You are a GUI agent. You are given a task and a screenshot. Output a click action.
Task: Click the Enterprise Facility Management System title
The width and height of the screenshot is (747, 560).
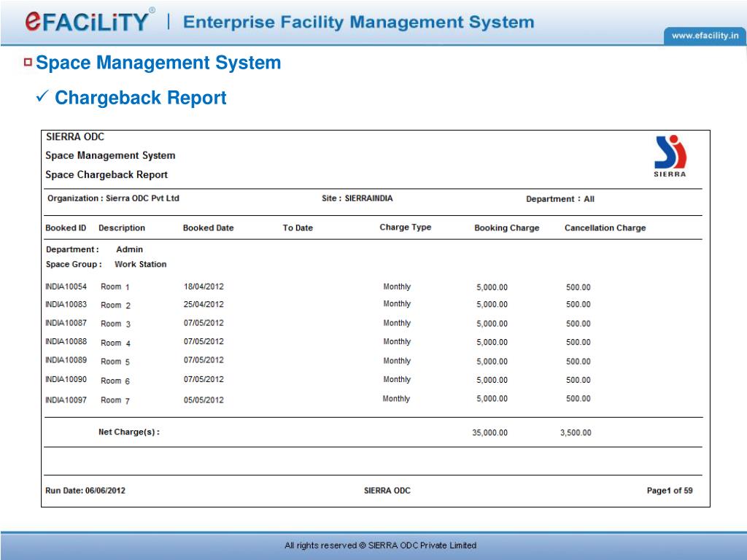358,23
